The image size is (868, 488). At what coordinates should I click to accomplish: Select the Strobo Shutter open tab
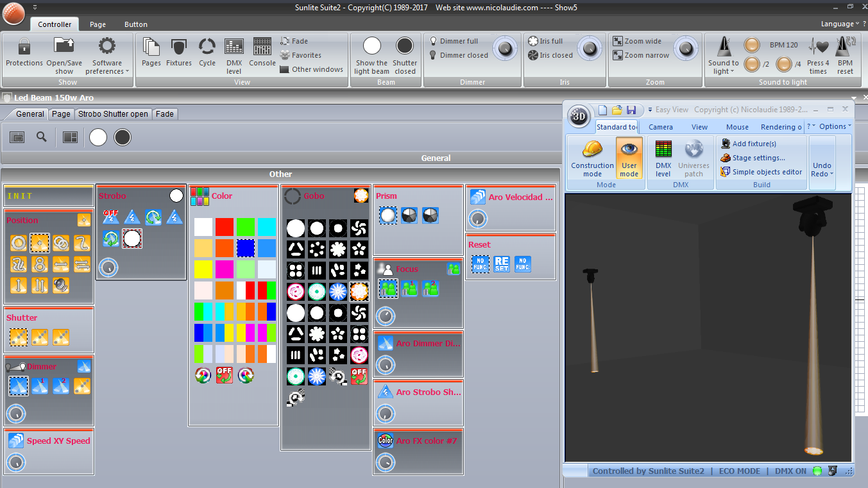tap(113, 114)
